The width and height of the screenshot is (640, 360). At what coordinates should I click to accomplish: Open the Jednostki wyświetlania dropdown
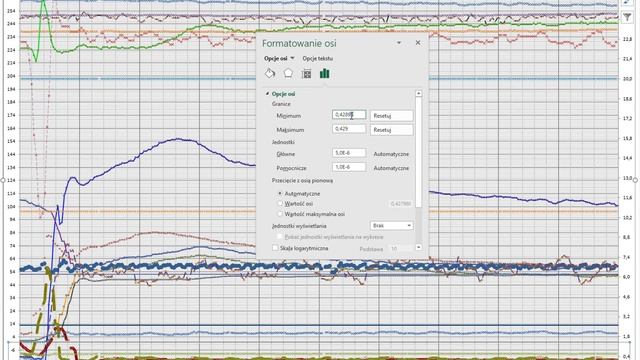tap(391, 226)
